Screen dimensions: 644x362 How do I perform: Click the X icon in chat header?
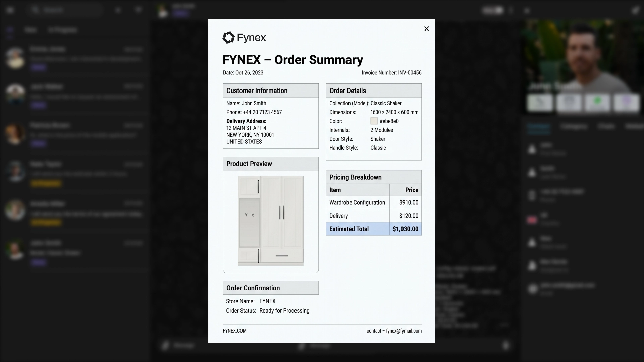527,11
